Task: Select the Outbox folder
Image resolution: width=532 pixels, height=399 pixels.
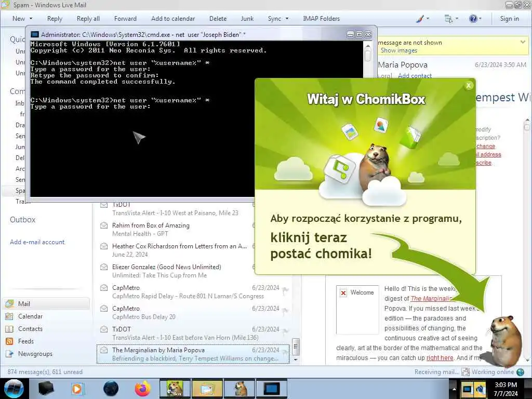Action: coord(23,220)
